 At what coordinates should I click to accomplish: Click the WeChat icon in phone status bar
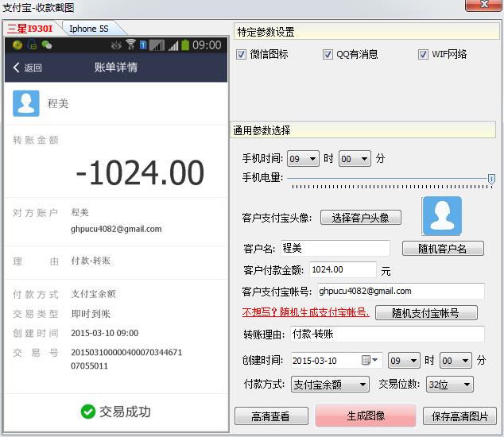click(x=47, y=45)
